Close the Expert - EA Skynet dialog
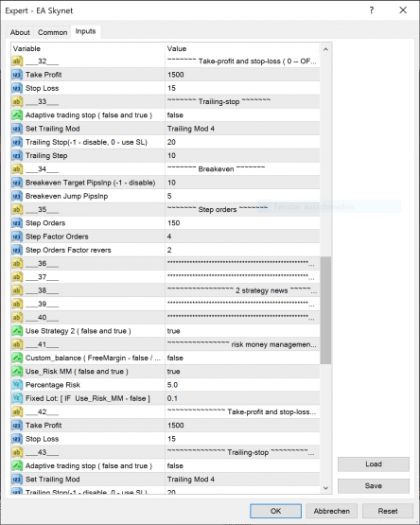The image size is (420, 525). (403, 10)
